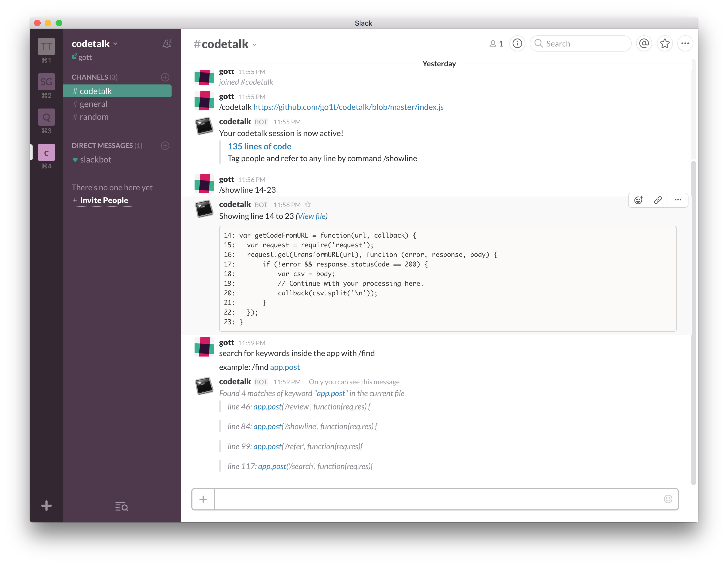The width and height of the screenshot is (728, 565).
Task: Click the plus attachment button in composer
Action: point(203,499)
